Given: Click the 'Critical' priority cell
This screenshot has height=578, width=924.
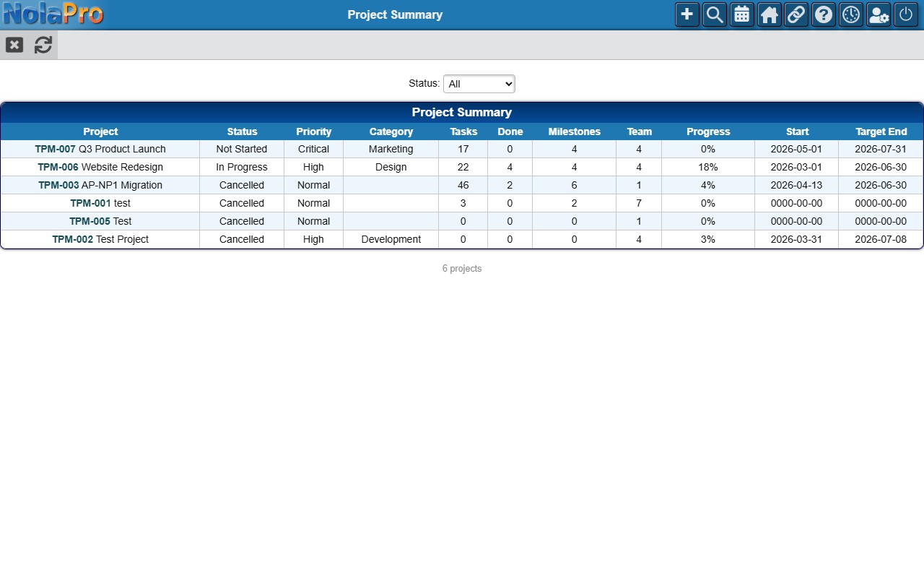Looking at the screenshot, I should tap(313, 149).
